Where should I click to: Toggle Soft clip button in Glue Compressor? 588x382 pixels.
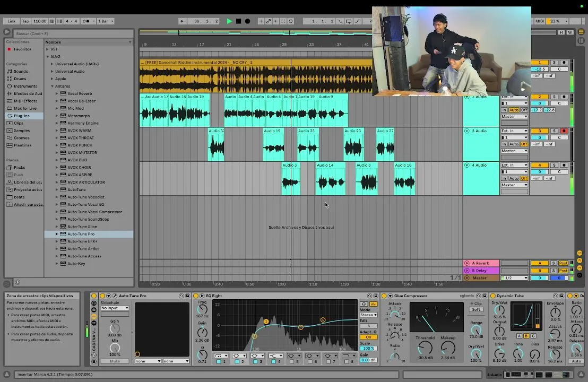pyautogui.click(x=476, y=310)
